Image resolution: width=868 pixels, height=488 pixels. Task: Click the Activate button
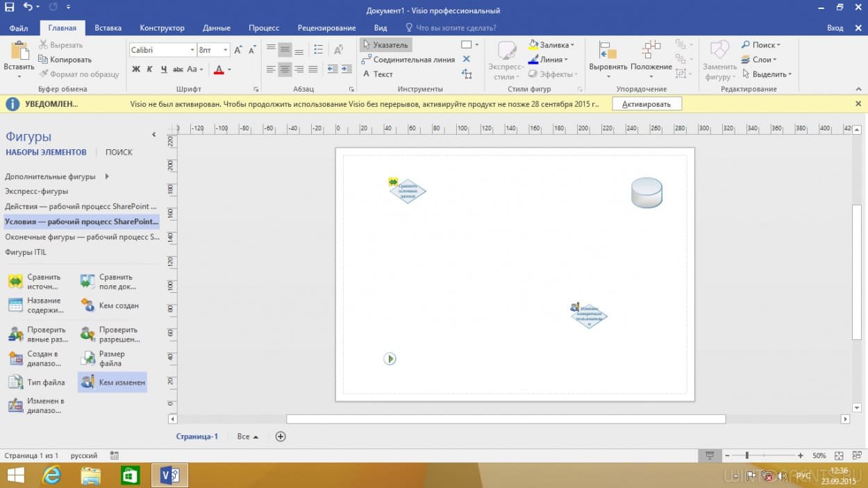coord(646,104)
